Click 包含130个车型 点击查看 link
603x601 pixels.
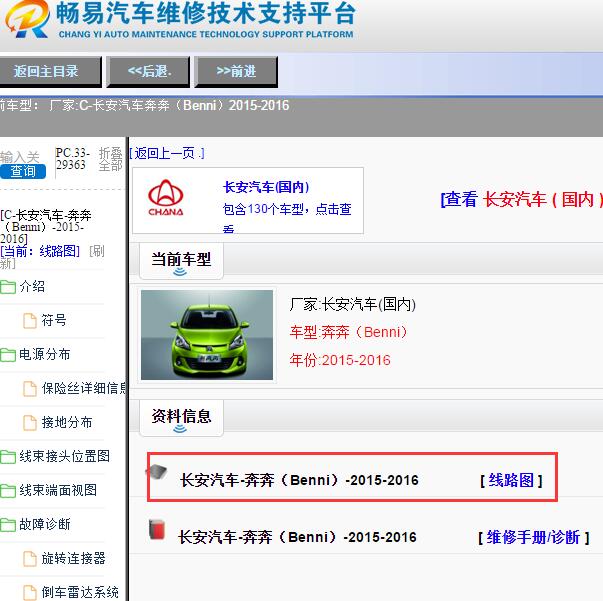287,217
